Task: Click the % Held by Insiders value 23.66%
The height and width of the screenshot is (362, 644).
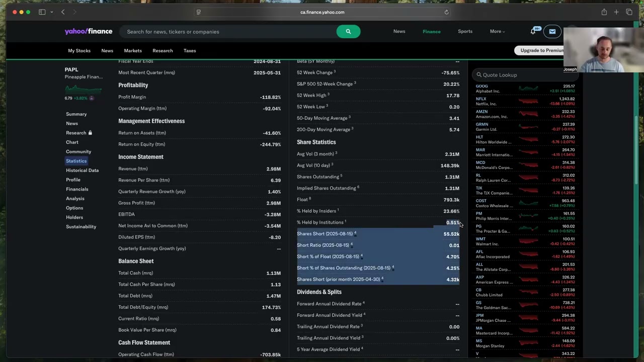Action: tap(451, 211)
